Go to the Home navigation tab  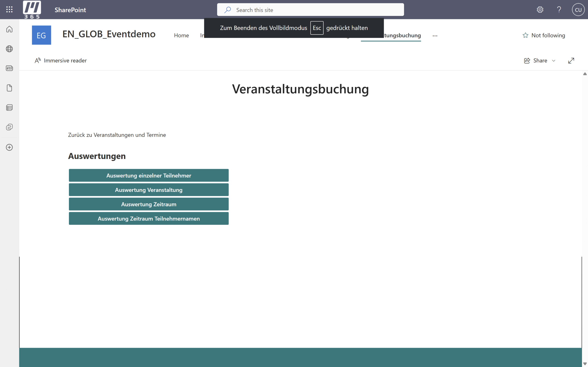(181, 35)
